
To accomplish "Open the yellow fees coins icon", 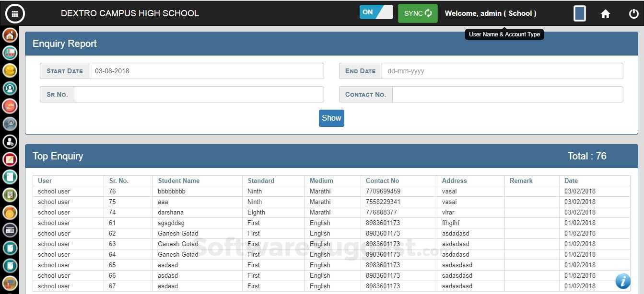I will pyautogui.click(x=10, y=70).
